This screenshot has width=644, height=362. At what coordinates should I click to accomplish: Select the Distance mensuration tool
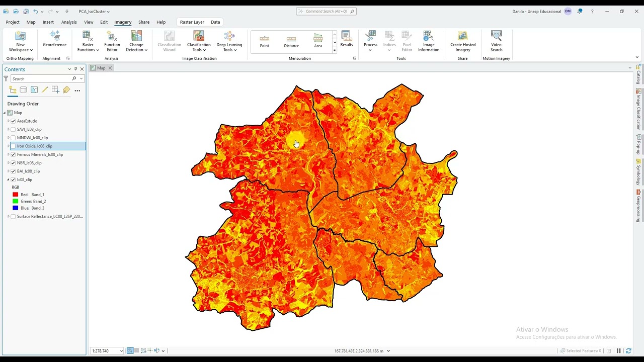[291, 41]
